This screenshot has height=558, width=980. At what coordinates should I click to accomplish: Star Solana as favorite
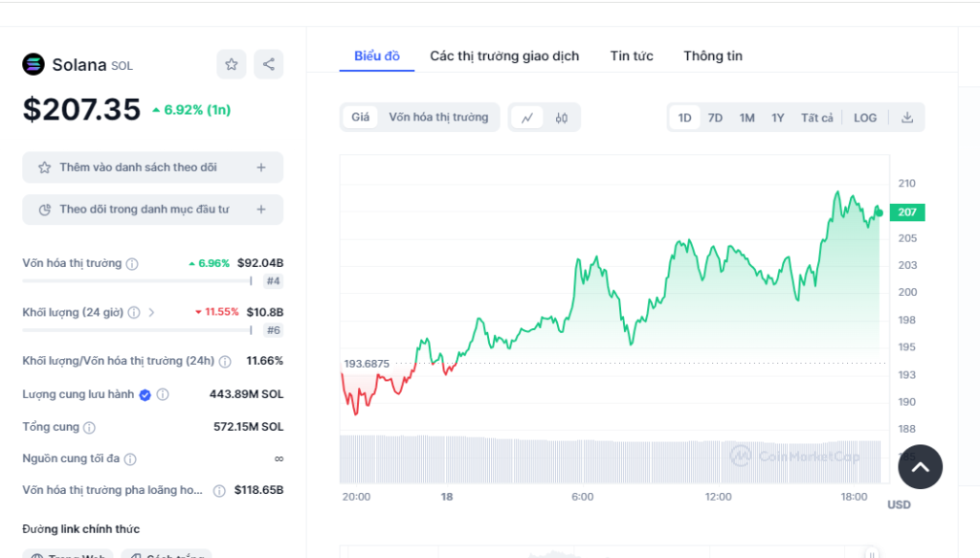pos(232,64)
